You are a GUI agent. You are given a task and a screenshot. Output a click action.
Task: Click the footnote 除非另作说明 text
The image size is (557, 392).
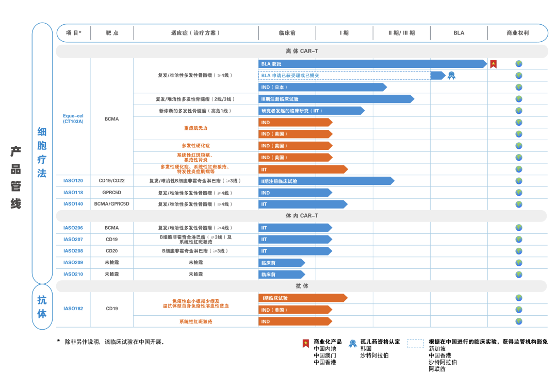point(114,342)
